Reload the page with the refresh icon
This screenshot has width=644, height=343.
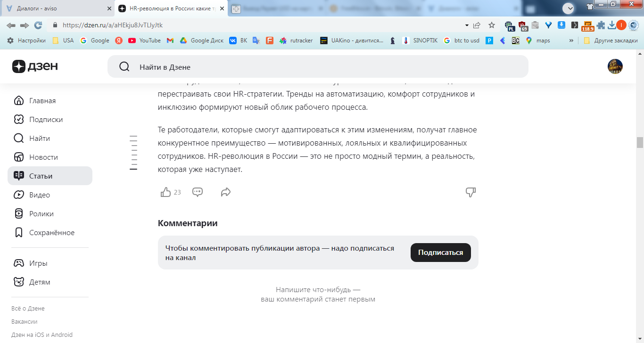[x=38, y=25]
